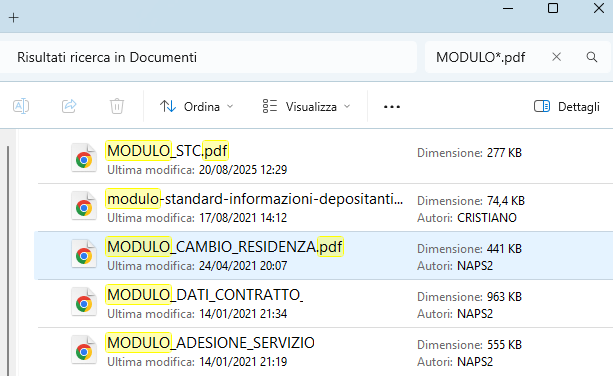Click the Share toolbar icon

[x=69, y=106]
